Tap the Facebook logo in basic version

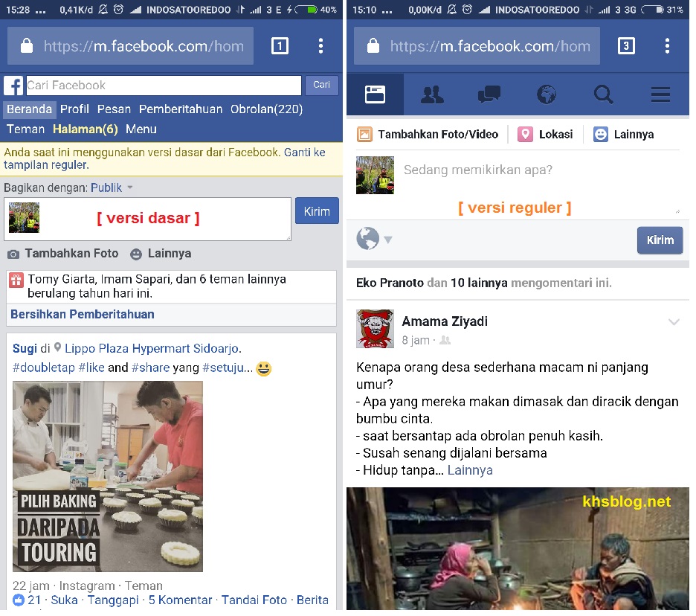(x=13, y=86)
